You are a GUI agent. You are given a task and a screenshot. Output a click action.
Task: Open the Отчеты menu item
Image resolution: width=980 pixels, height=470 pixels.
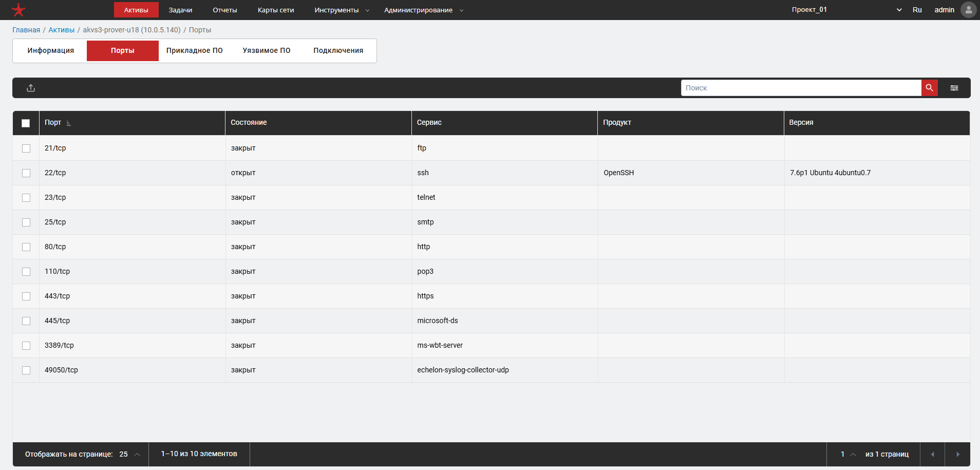pos(225,10)
